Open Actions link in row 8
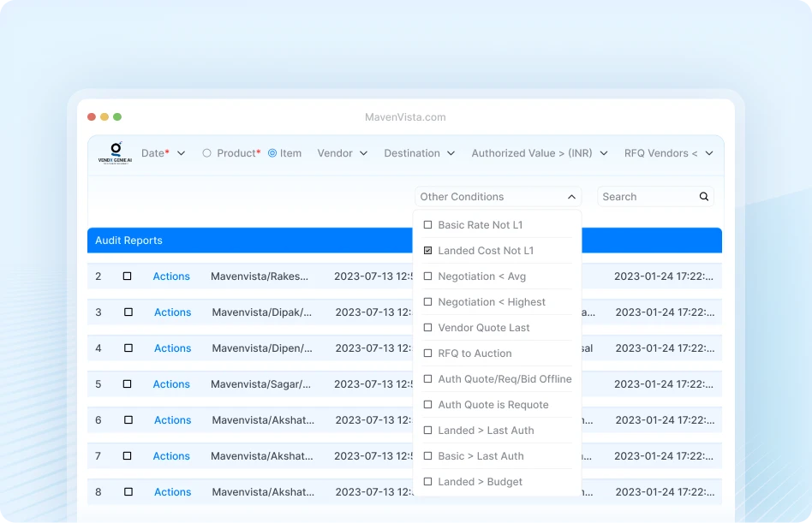The width and height of the screenshot is (812, 523). click(173, 492)
